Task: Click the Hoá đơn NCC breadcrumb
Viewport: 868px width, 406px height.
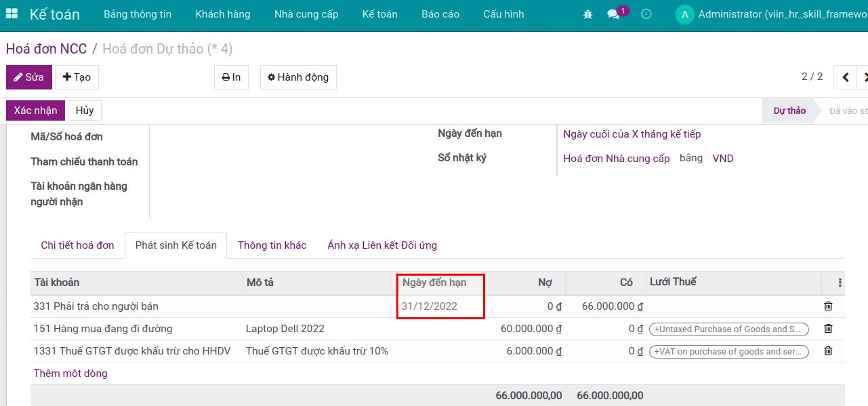Action: 46,49
